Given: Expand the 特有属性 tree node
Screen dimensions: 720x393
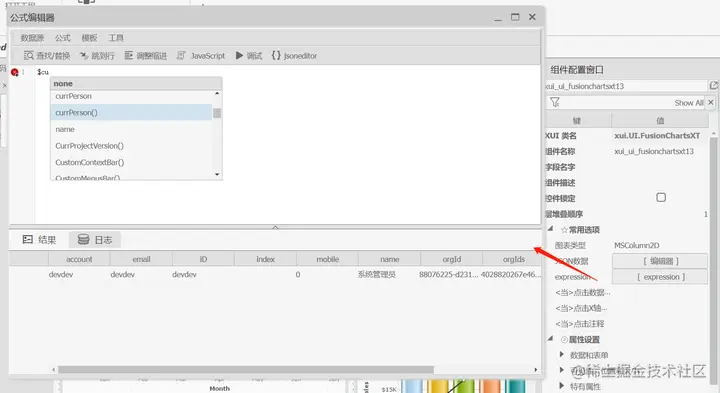Looking at the screenshot, I should (x=561, y=386).
